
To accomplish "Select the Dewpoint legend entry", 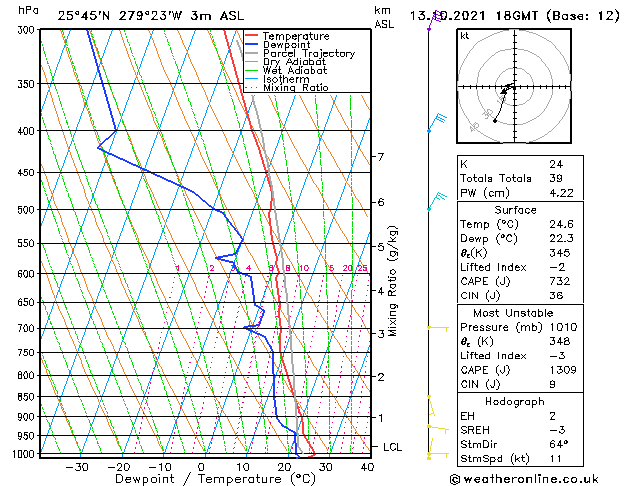I will click(288, 45).
